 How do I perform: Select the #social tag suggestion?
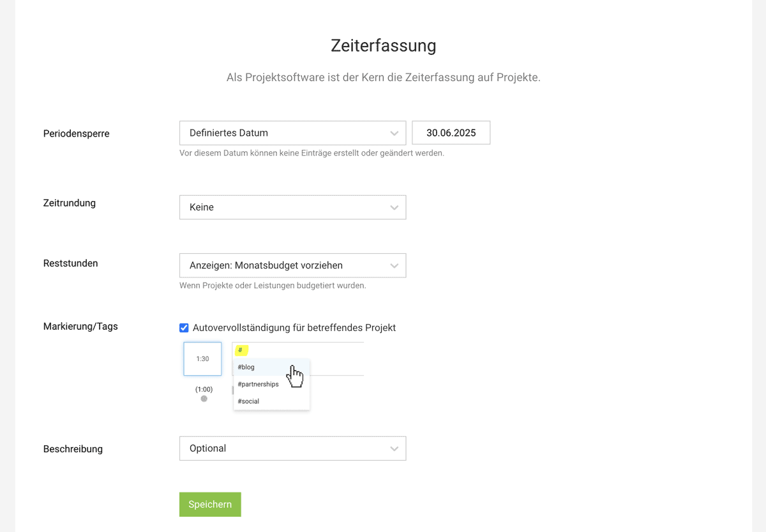[248, 401]
